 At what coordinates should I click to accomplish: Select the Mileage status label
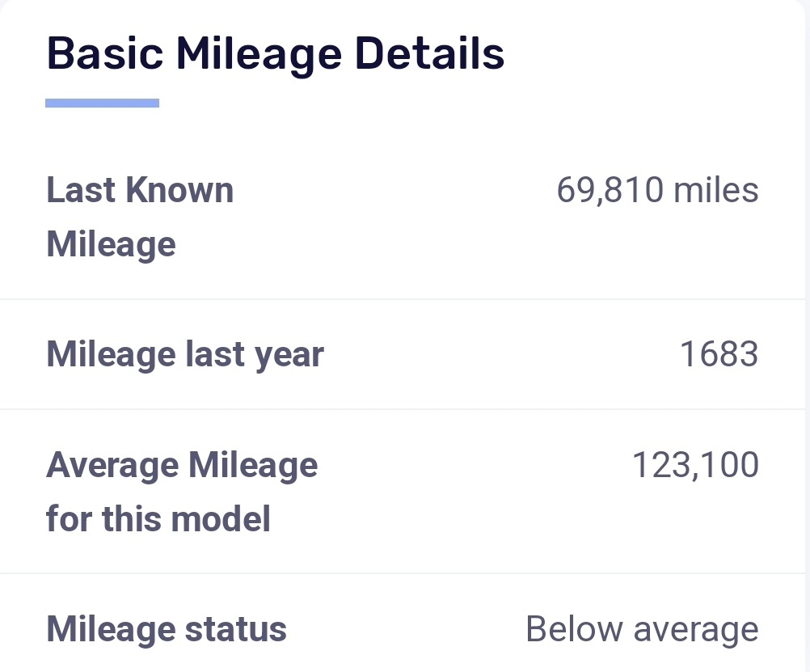tap(167, 629)
